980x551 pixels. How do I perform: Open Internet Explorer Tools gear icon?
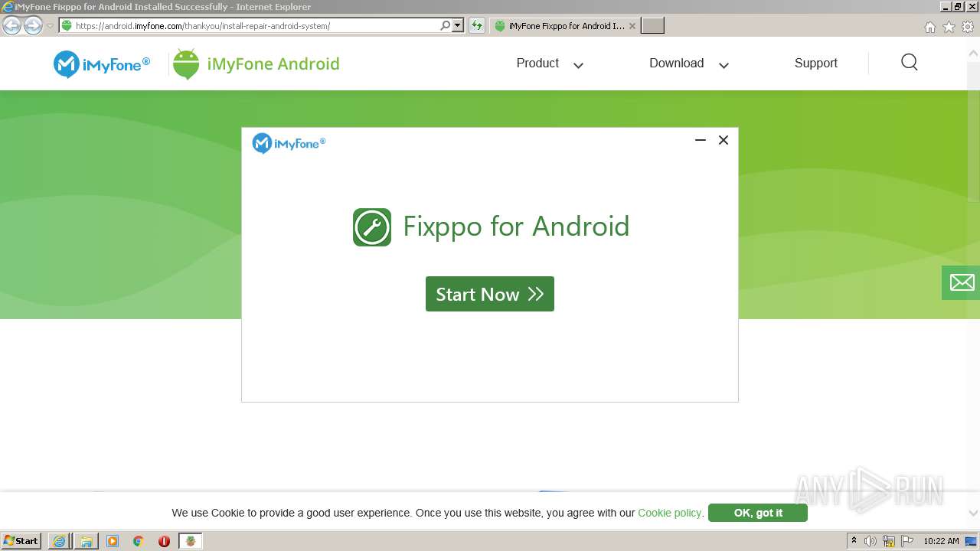968,27
